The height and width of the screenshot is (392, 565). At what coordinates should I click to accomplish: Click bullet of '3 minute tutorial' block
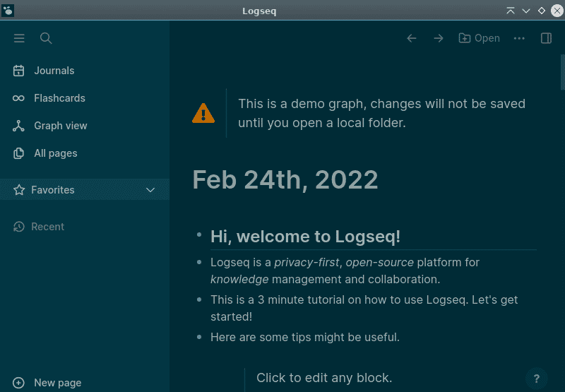(199, 299)
